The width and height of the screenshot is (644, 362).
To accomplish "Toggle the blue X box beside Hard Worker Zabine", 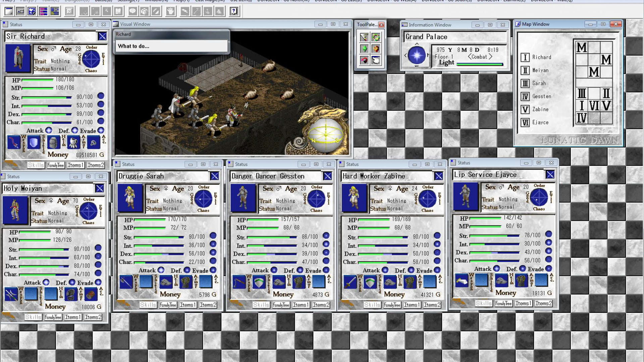I will 439,176.
